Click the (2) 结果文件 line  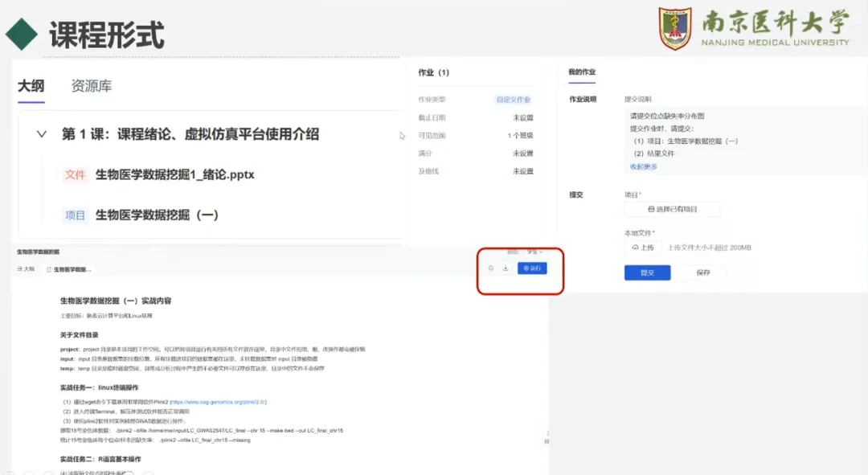[x=653, y=154]
